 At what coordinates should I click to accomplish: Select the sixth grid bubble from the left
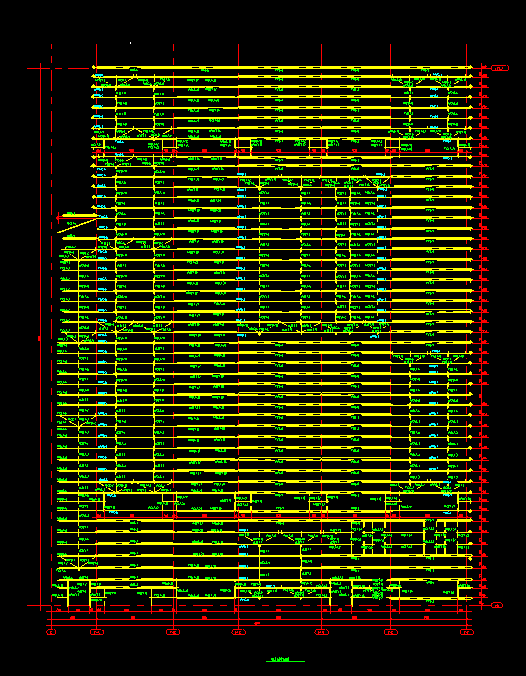coord(391,632)
